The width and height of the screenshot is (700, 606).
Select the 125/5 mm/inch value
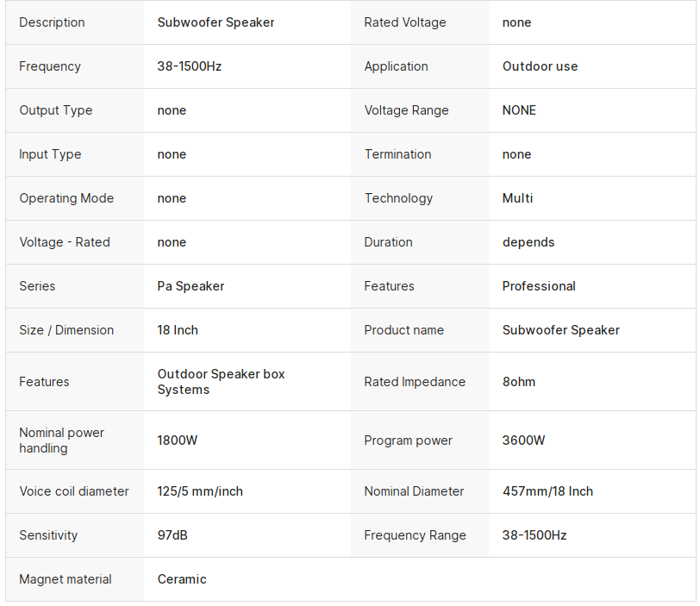pos(200,491)
